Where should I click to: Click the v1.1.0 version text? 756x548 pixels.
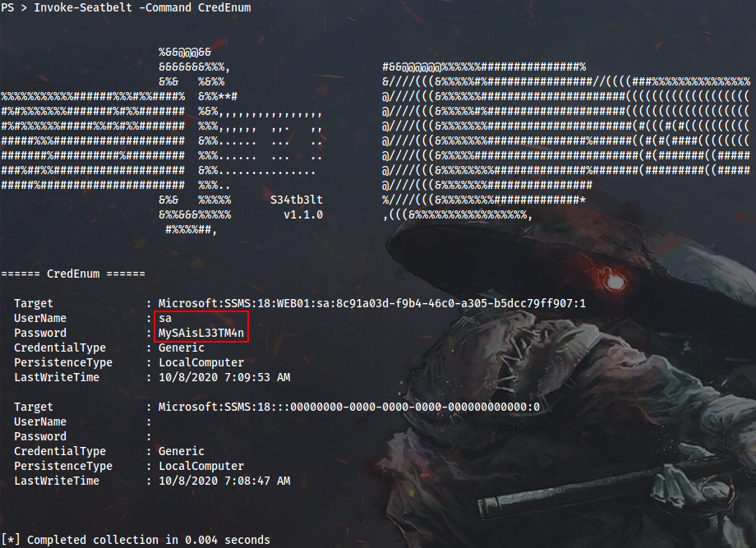302,214
